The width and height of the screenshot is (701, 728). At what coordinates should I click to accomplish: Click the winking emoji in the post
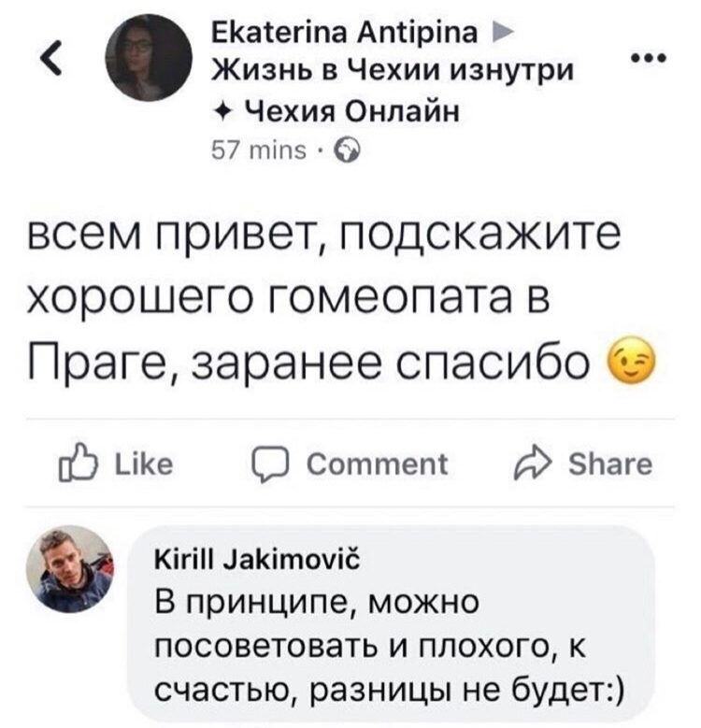point(632,361)
